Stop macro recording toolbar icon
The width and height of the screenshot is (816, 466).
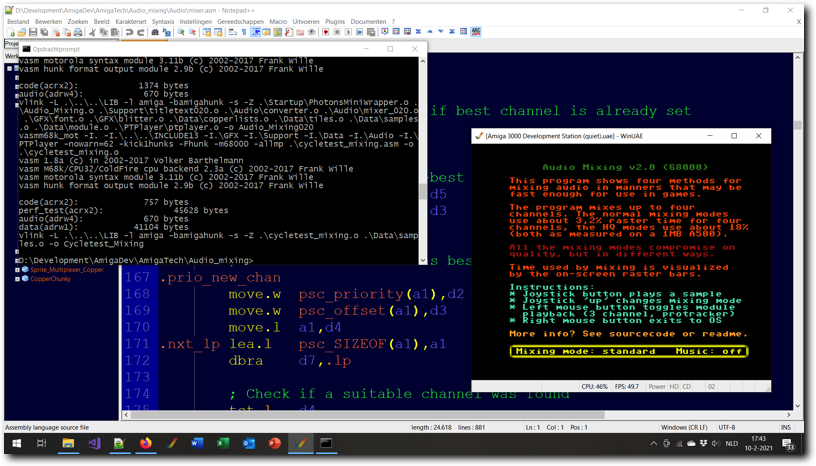(x=337, y=32)
